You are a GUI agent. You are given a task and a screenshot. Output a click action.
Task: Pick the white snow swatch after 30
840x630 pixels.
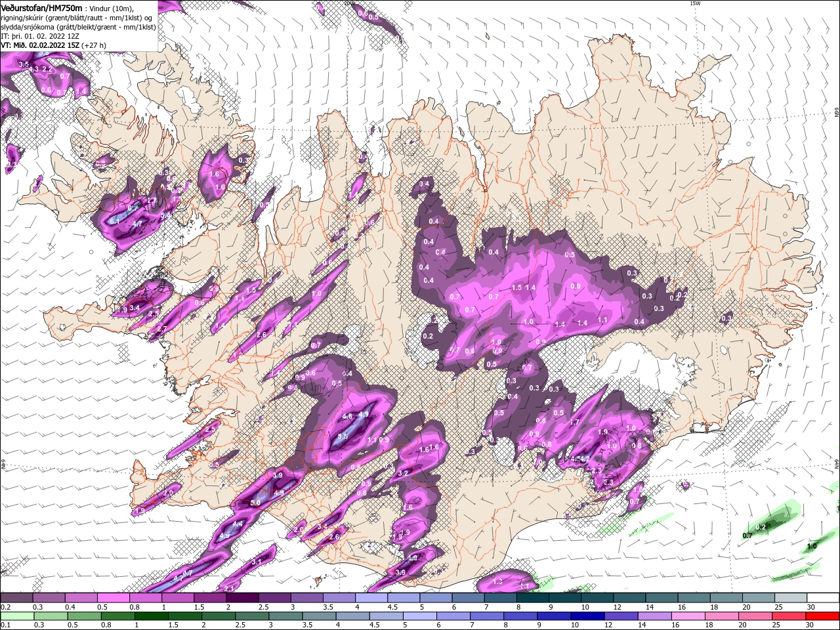tap(824, 598)
